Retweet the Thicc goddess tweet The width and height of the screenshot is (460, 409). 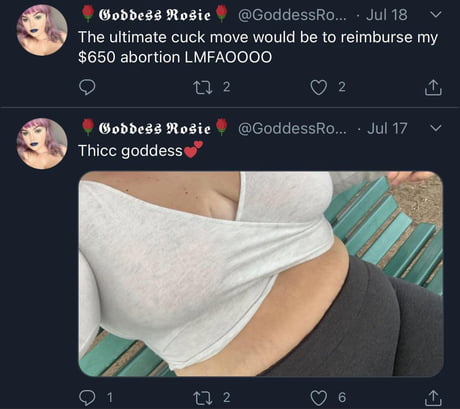pyautogui.click(x=203, y=397)
